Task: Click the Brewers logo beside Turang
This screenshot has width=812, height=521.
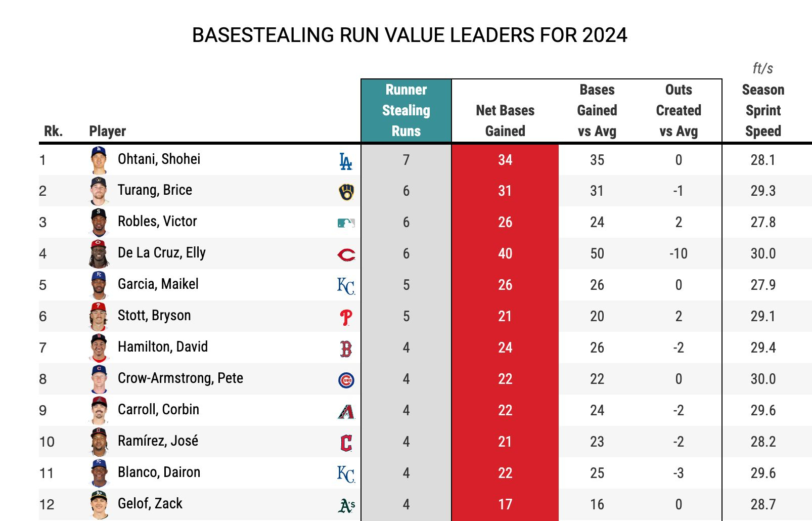Action: [346, 192]
